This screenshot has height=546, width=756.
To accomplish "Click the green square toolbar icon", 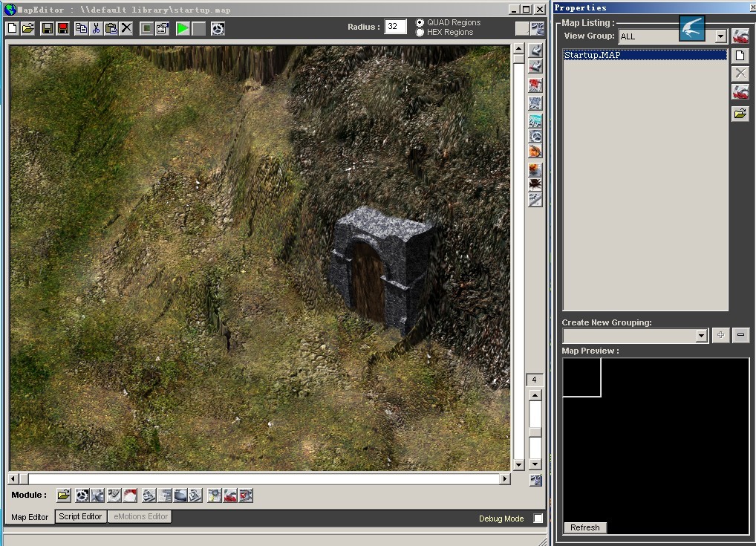I will pos(146,28).
